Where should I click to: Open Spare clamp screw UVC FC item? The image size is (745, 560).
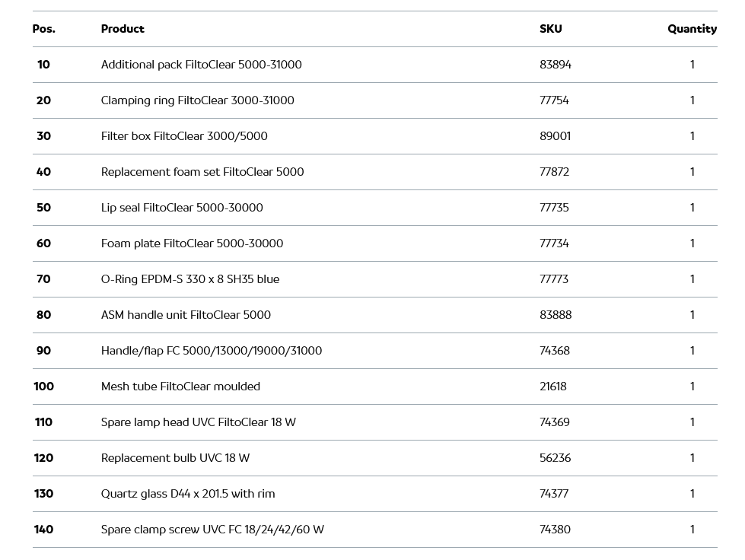[x=212, y=530]
